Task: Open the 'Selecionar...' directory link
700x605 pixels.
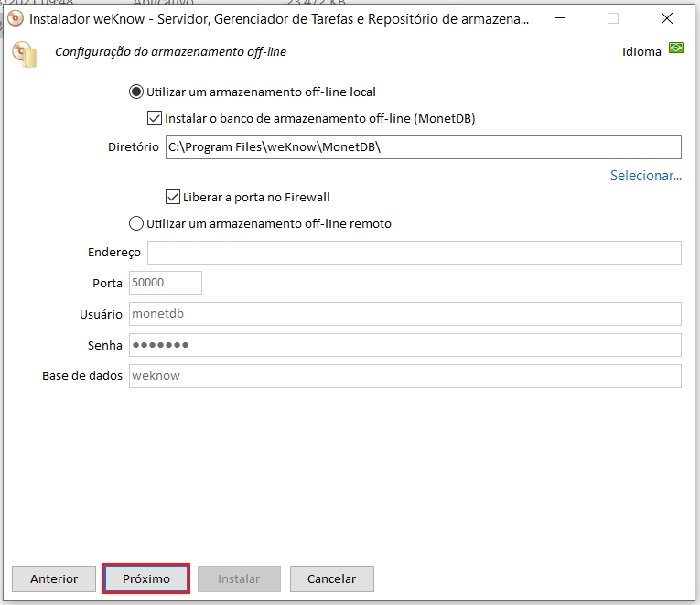Action: point(645,176)
